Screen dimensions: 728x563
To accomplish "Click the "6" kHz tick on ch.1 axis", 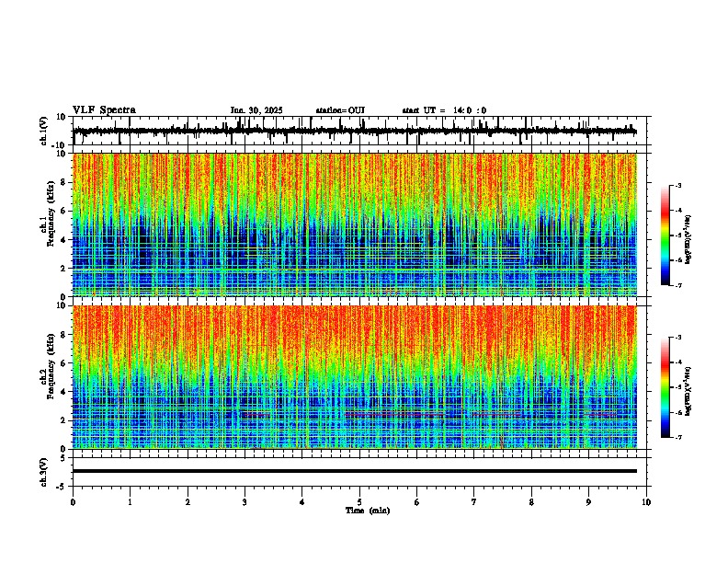I will point(64,211).
